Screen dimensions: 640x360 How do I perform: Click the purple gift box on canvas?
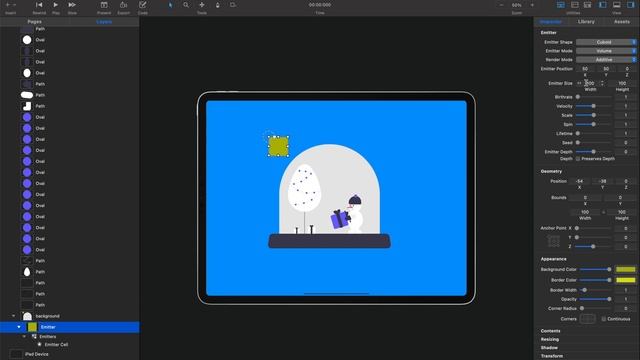(340, 219)
